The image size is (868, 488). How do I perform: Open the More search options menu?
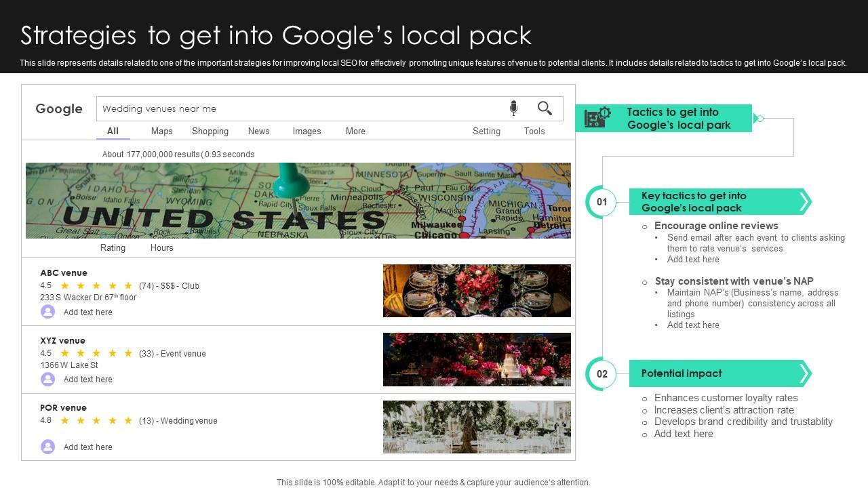click(355, 131)
